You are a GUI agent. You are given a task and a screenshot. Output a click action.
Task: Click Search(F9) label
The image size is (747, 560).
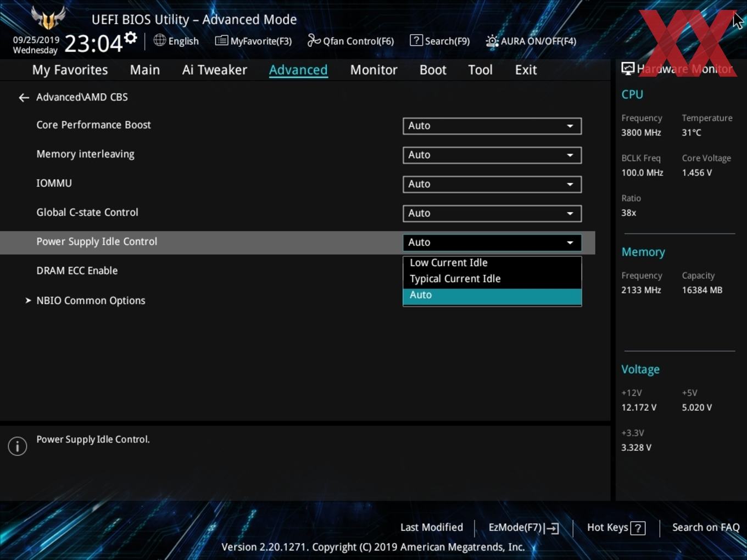[447, 41]
